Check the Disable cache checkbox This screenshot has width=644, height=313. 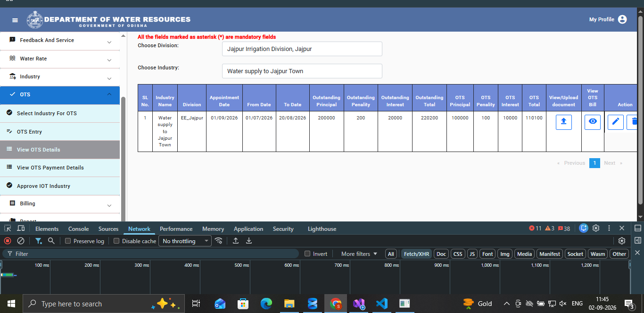(x=116, y=241)
